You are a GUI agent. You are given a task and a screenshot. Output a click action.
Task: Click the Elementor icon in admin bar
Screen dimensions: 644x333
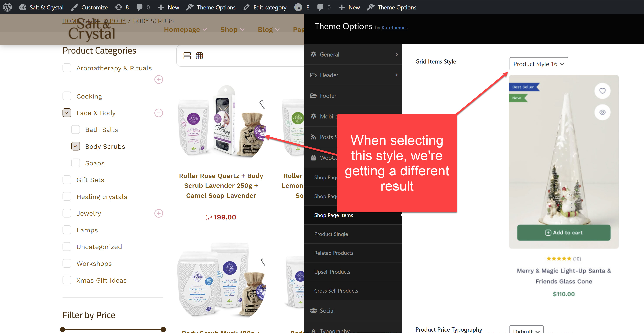(298, 7)
